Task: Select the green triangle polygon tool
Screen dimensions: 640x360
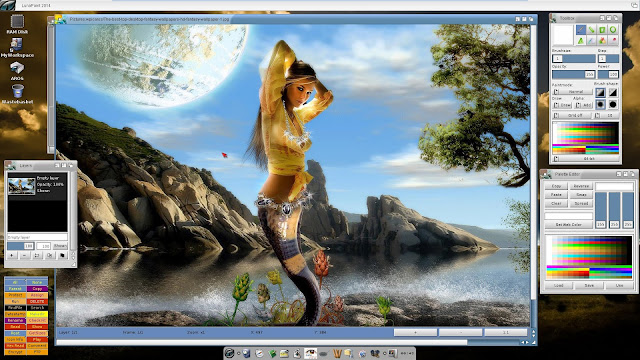Action: (581, 40)
